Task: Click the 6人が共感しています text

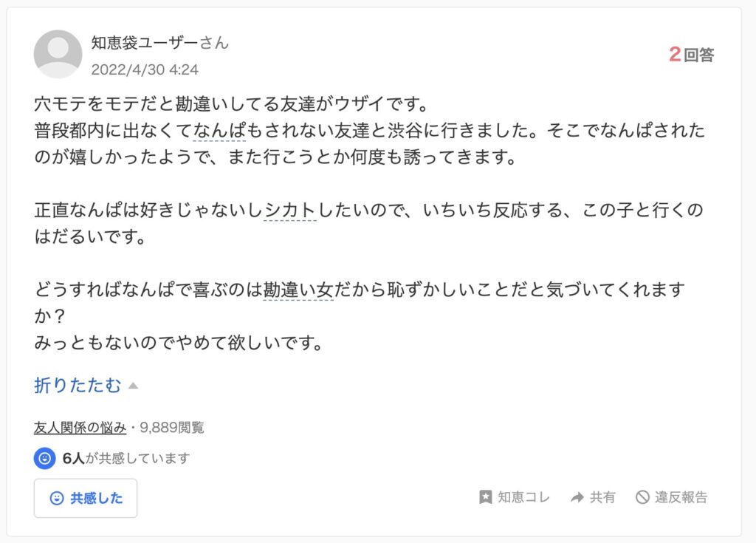Action: tap(126, 458)
